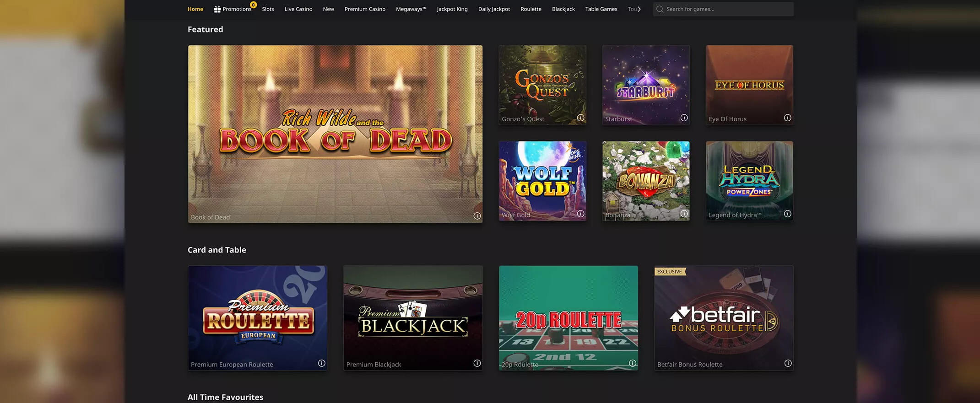Launch the Gonzo's Quest game tile

542,85
